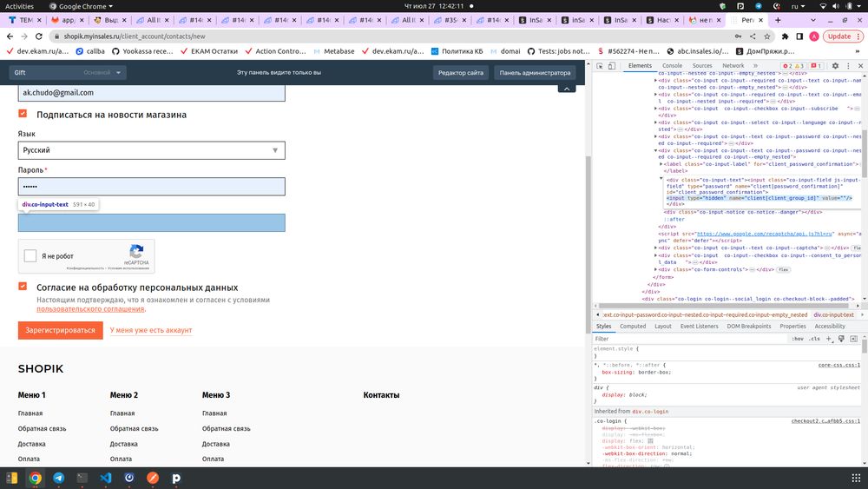
Task: Check the reCAPTCHA "Я не робот" box
Action: click(30, 255)
